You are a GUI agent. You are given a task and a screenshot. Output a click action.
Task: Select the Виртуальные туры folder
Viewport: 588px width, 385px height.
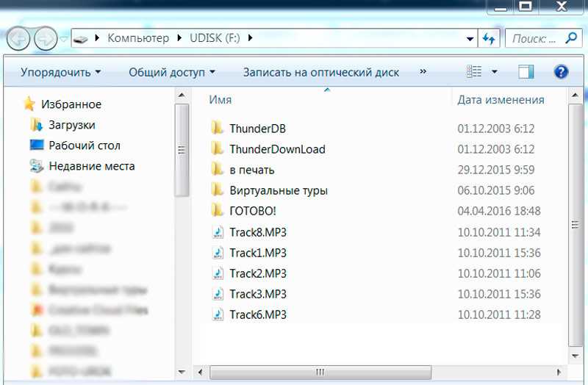(279, 190)
